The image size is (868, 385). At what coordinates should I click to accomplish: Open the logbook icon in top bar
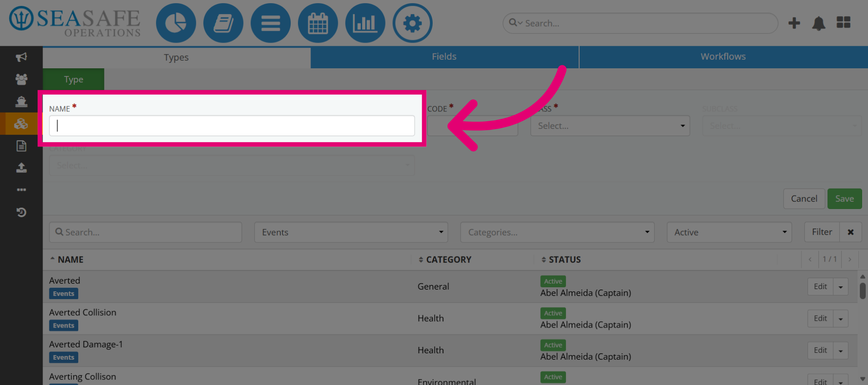(x=223, y=23)
